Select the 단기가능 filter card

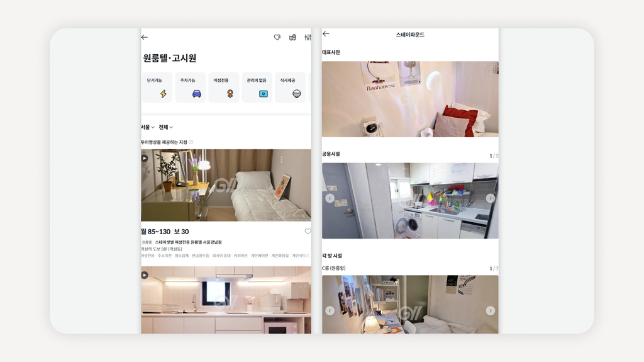(157, 88)
